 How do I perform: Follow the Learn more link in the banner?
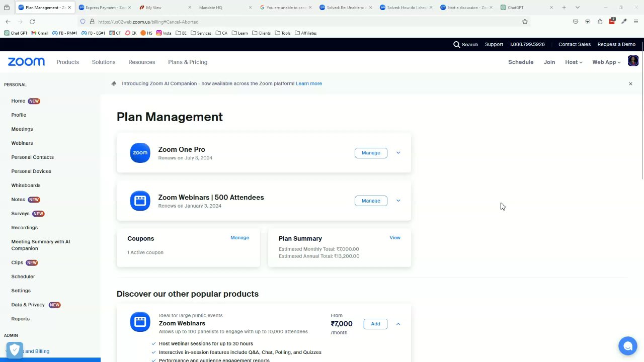pyautogui.click(x=309, y=83)
